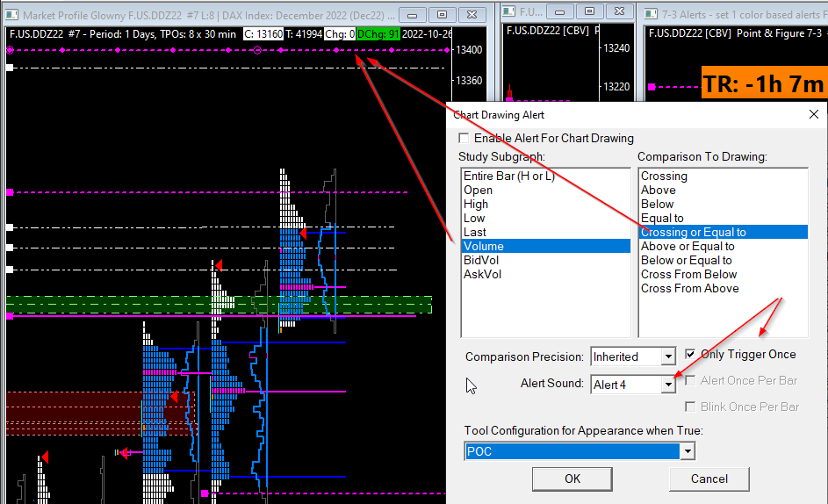Image resolution: width=828 pixels, height=504 pixels.
Task: Choose Below or Equal to comparison
Action: point(723,260)
